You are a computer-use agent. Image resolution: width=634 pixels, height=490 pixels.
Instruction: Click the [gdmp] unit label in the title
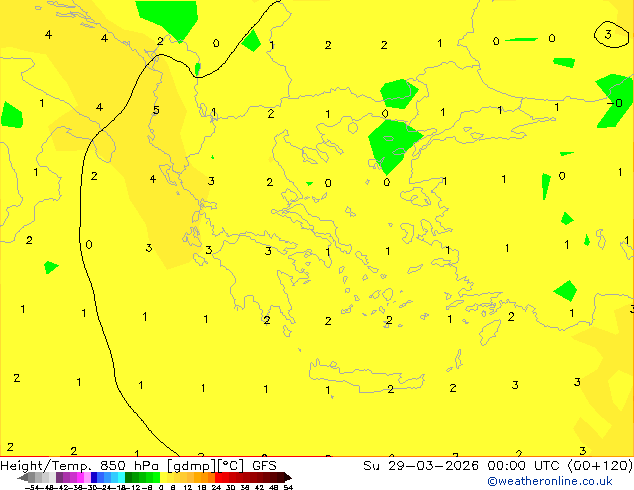point(192,466)
